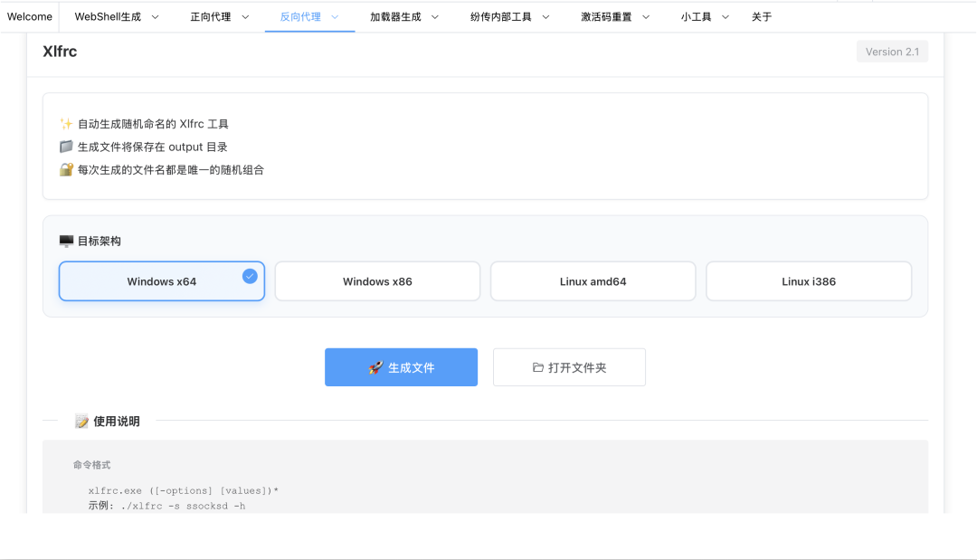977x560 pixels.
Task: Click the 生成文件 button
Action: 402,367
